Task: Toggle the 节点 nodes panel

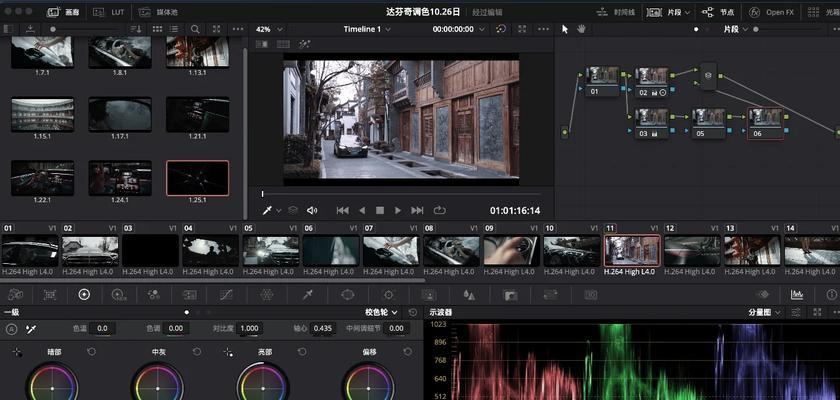Action: coord(718,12)
